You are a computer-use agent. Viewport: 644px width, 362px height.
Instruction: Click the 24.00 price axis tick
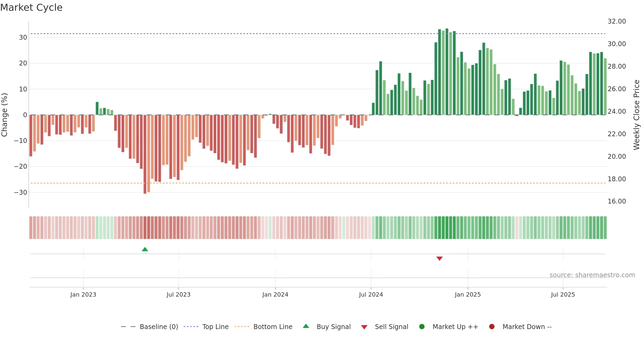[x=617, y=111]
